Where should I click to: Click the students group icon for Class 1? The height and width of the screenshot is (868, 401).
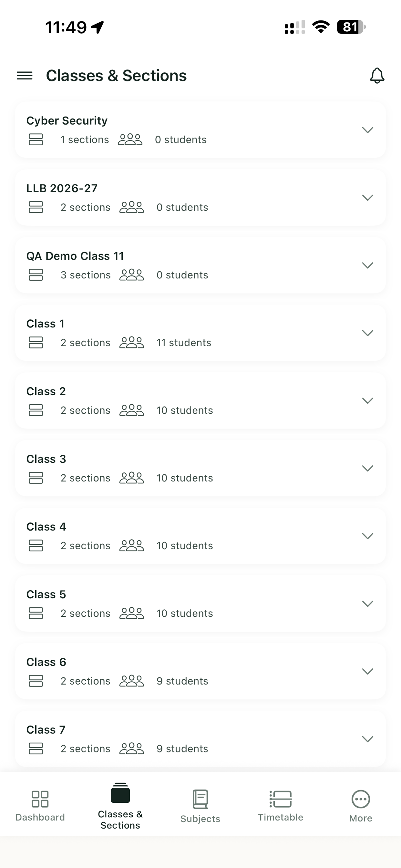tap(132, 342)
